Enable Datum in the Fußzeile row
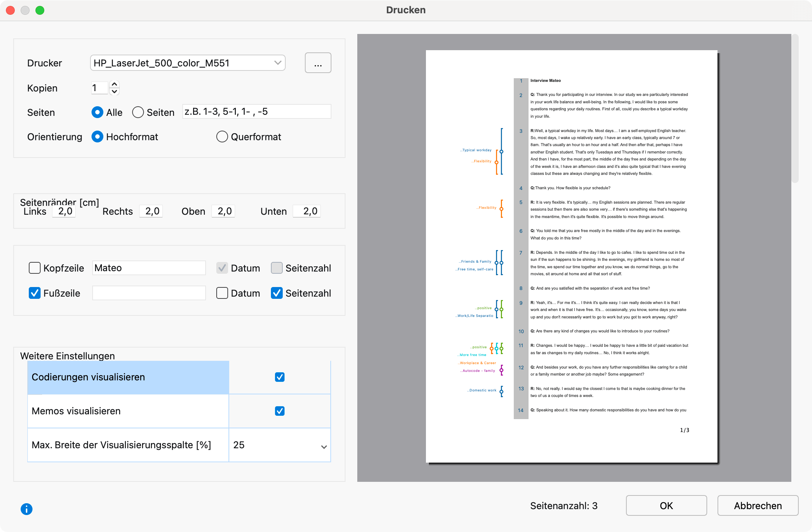812x532 pixels. 222,293
